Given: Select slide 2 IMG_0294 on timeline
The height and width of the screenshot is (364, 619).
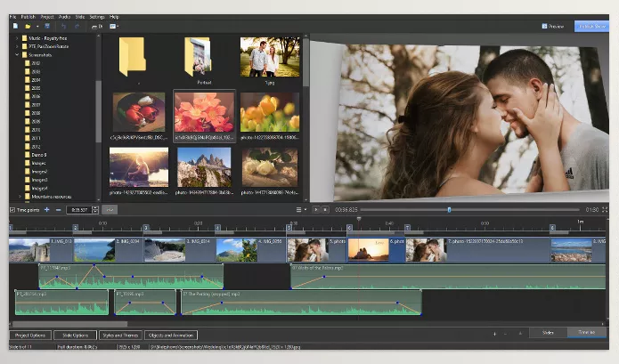Looking at the screenshot, I should coord(108,249).
